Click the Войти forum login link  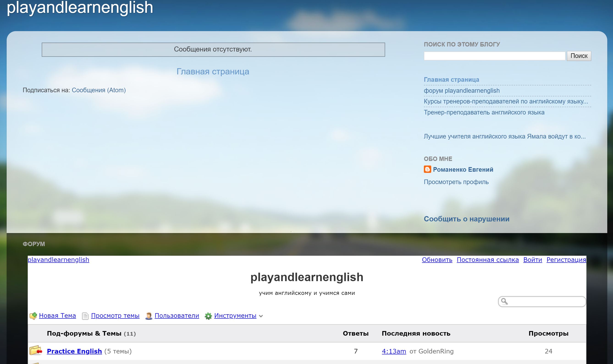pos(533,260)
